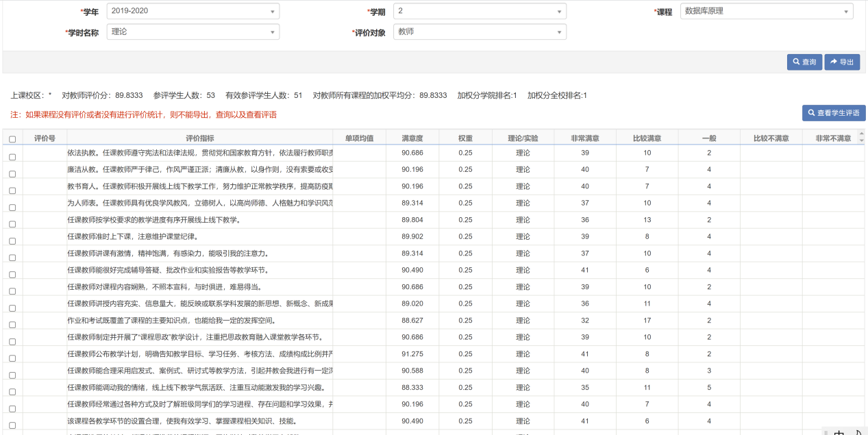
Task: Click the 评价指标 column header
Action: [x=200, y=138]
